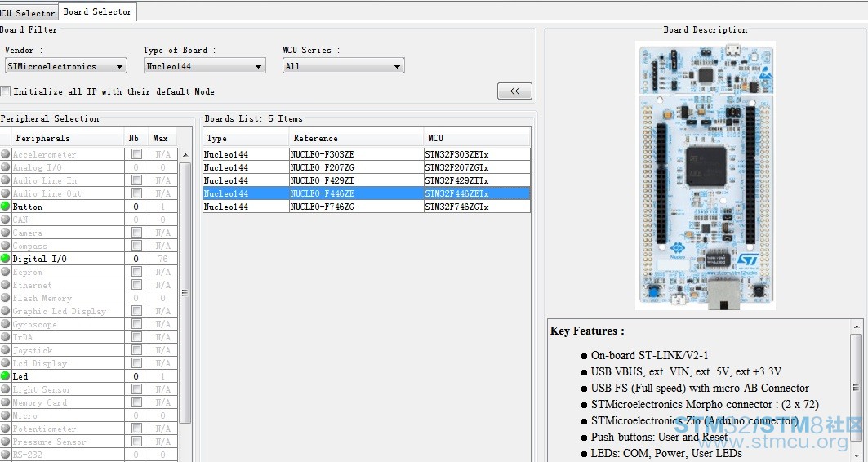Sort boards by the Reference column header

click(357, 138)
